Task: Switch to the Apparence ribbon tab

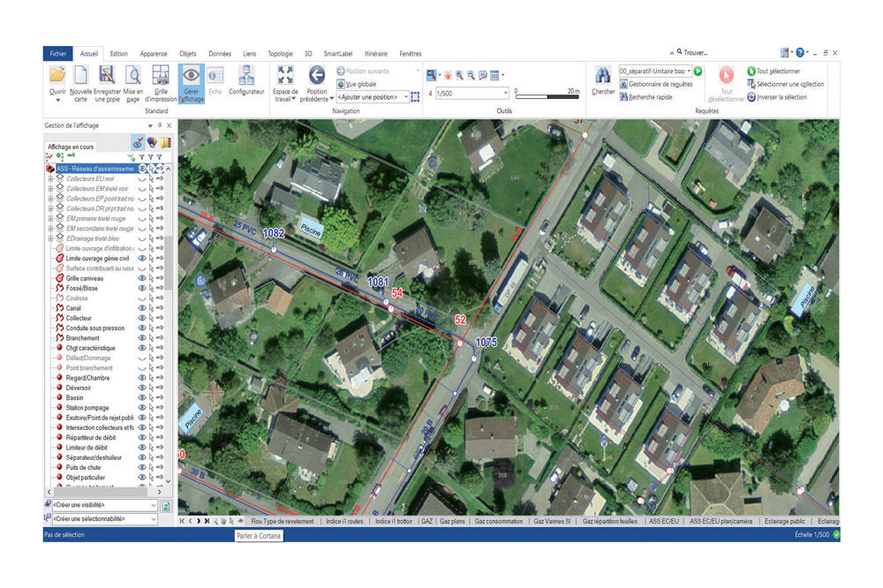Action: (153, 54)
